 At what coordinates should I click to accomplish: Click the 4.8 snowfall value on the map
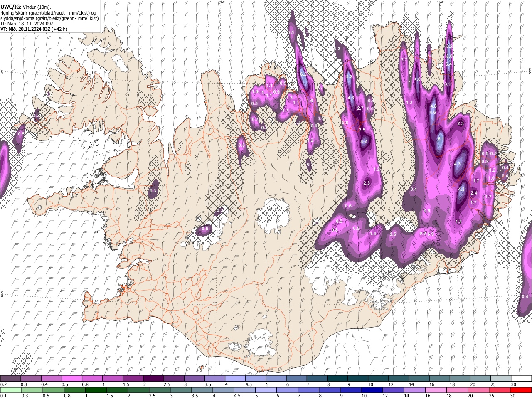pos(433,106)
